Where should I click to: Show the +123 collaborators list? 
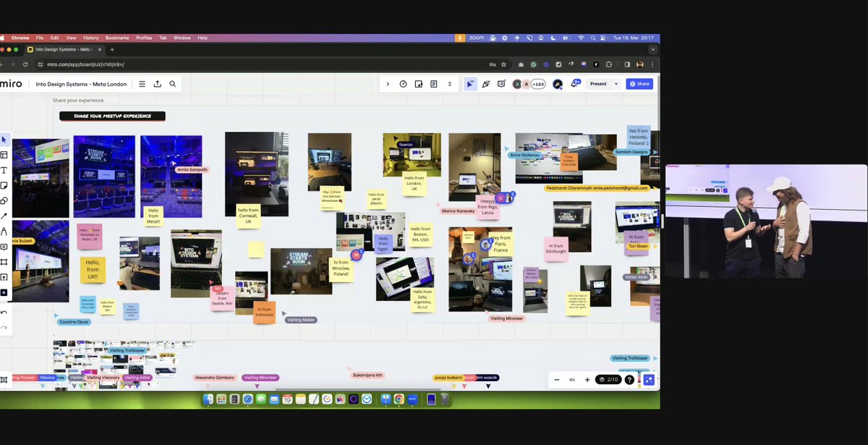coord(538,84)
